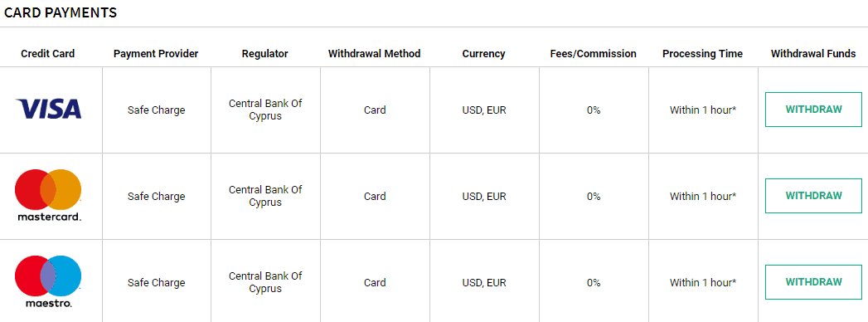Click the Withdrawal Method column header

click(x=374, y=54)
